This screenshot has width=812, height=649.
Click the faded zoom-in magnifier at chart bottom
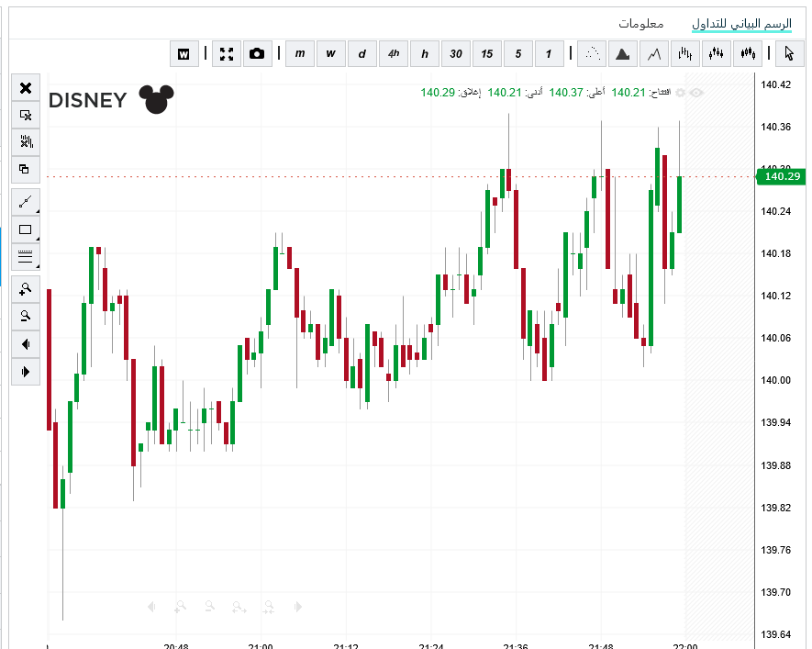[x=180, y=607]
